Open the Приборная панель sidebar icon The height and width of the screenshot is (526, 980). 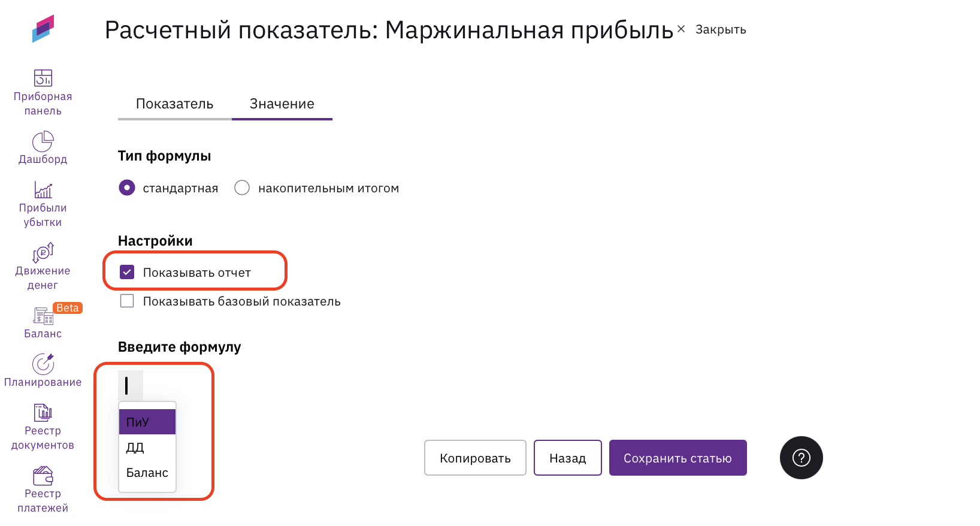coord(43,78)
